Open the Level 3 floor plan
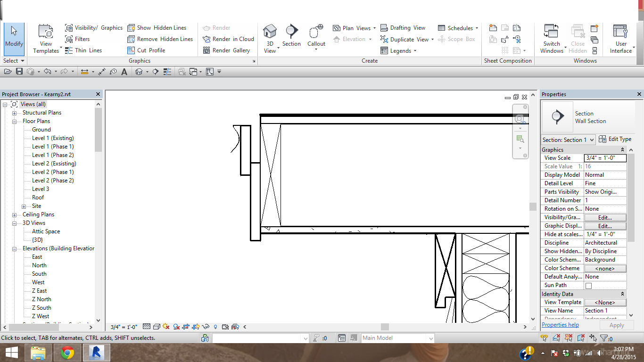 coord(41,189)
